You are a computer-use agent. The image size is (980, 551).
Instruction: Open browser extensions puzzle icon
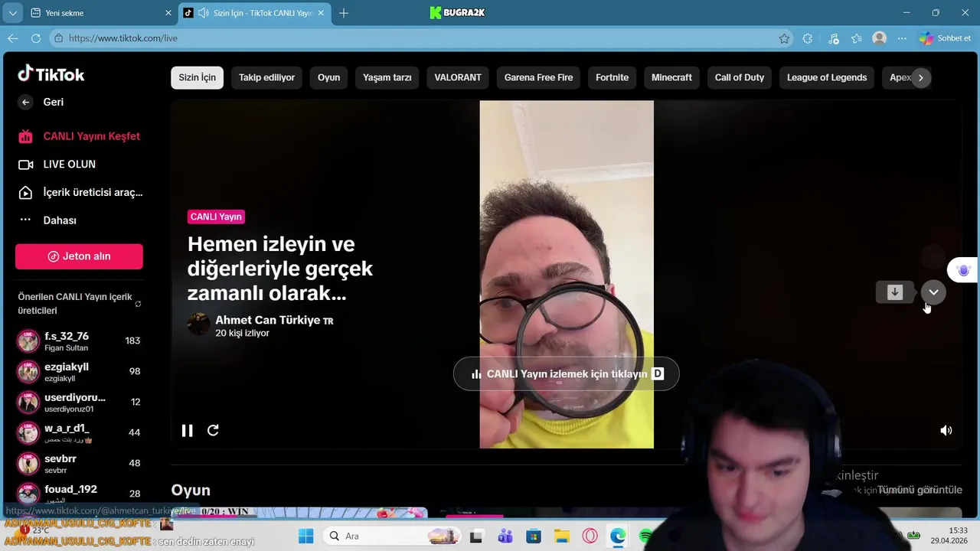(808, 38)
